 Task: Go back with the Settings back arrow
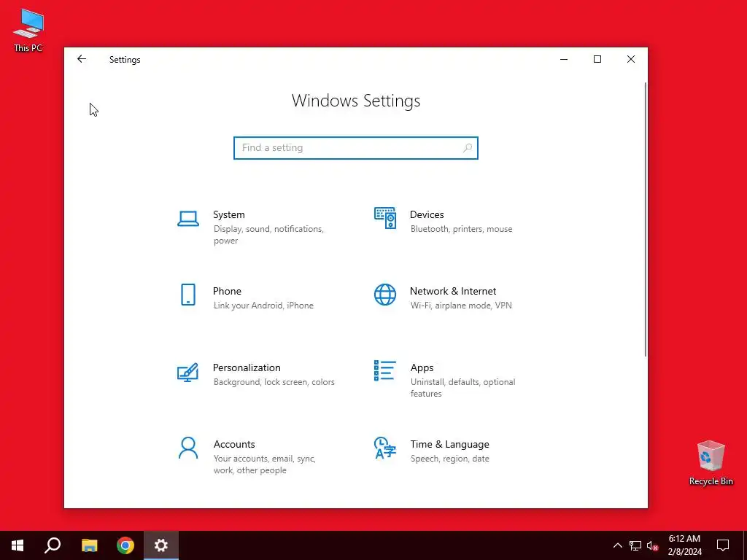coord(82,59)
